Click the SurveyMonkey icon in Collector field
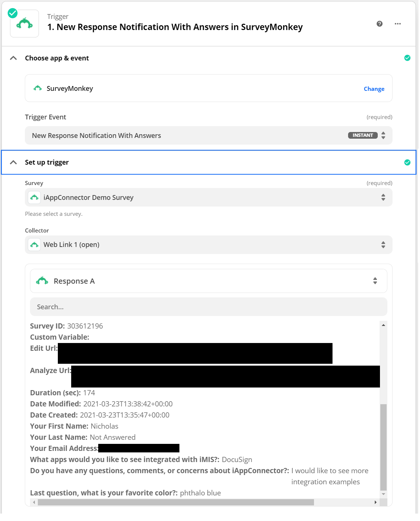 [34, 245]
